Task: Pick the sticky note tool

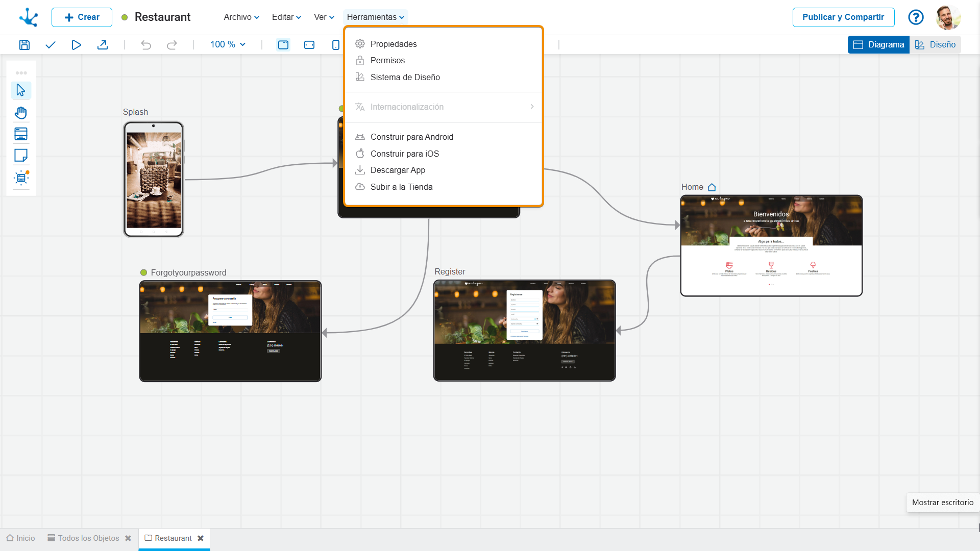Action: 21,156
